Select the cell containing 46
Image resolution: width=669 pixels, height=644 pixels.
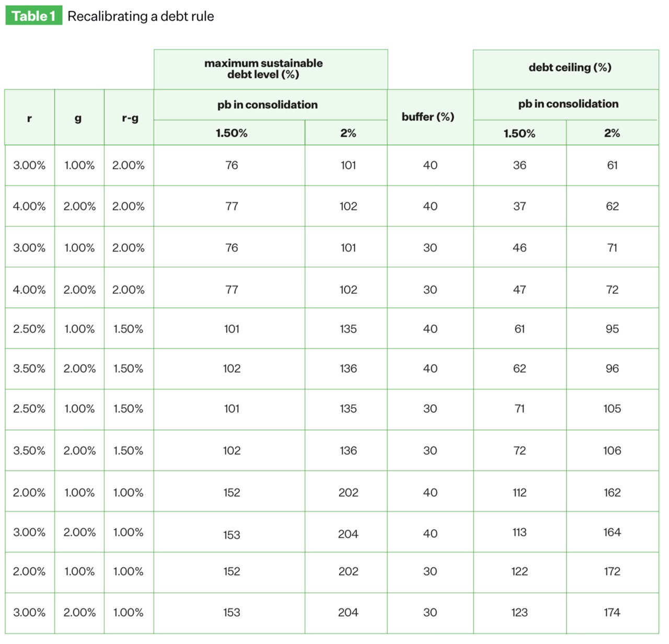[x=520, y=247]
